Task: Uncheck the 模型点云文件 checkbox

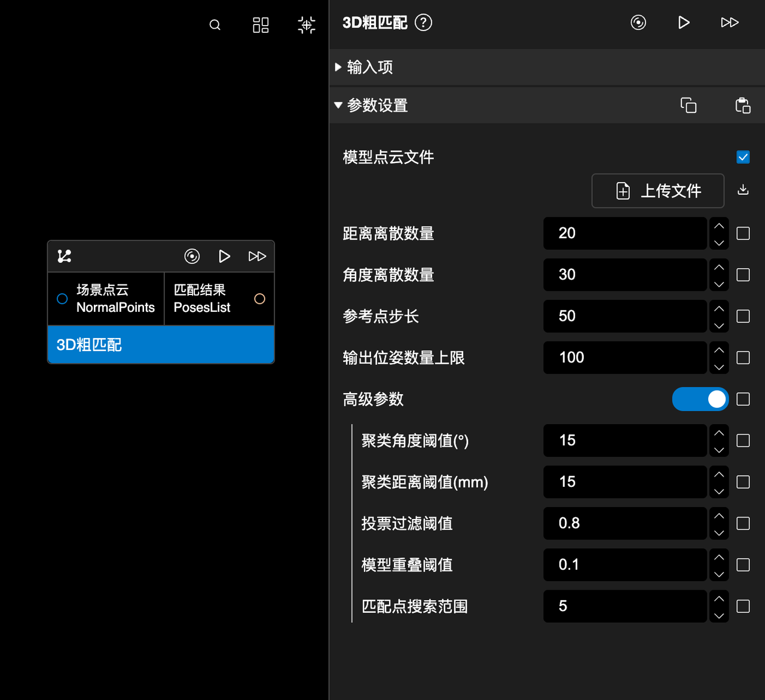Action: pyautogui.click(x=743, y=157)
